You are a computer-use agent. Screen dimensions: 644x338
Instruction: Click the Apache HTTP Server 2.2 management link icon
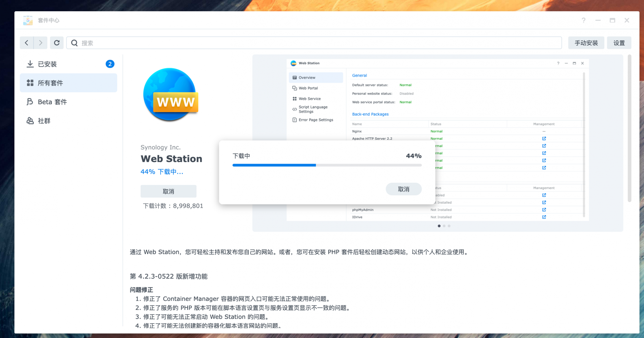click(544, 139)
